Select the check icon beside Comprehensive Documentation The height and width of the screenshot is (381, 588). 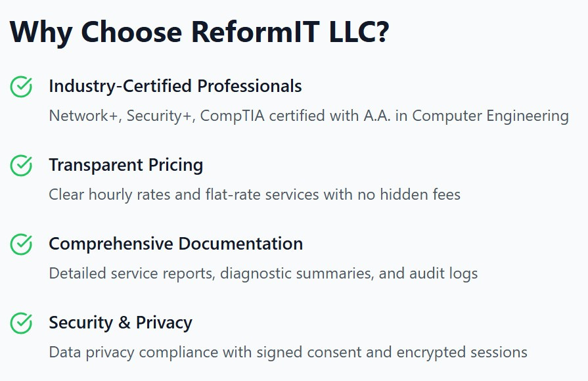click(x=21, y=244)
